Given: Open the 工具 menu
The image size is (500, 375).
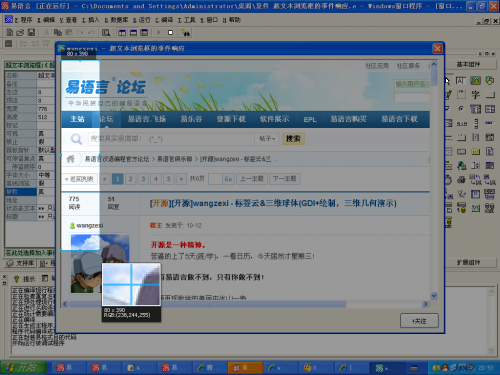Looking at the screenshot, I should click(x=187, y=20).
